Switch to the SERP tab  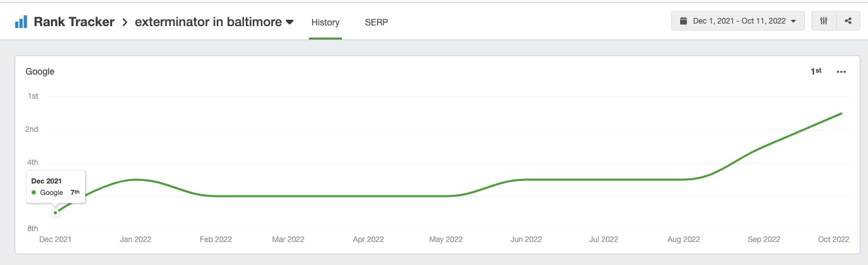coord(376,22)
